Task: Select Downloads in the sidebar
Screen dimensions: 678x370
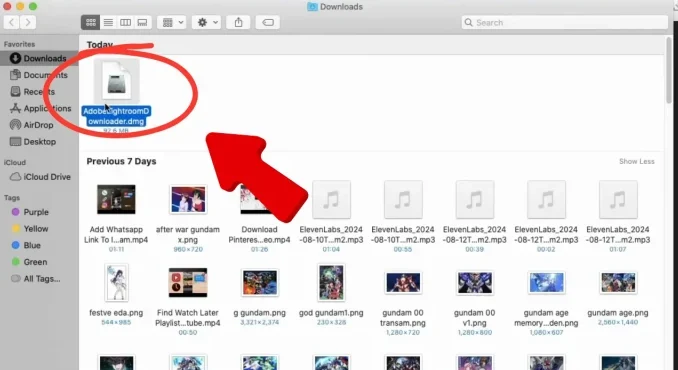Action: [x=39, y=58]
